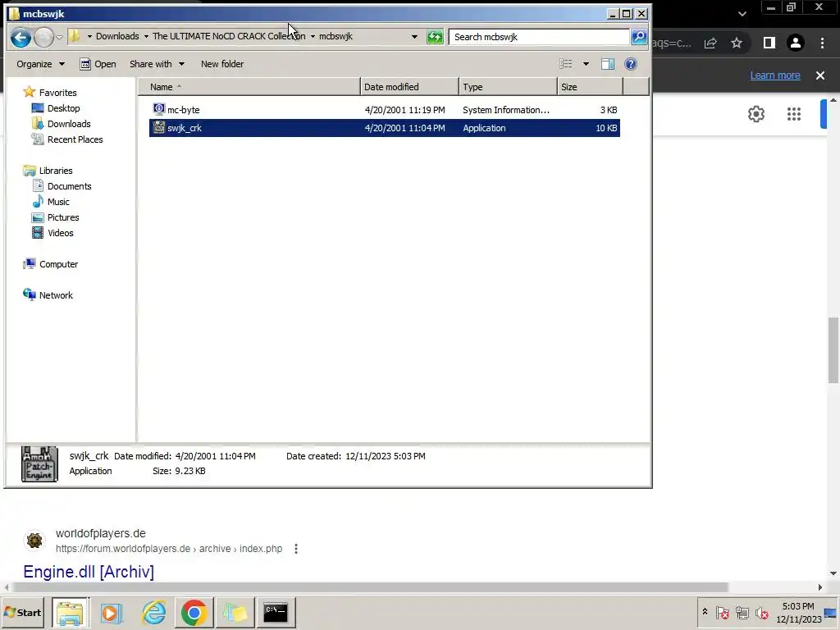
Task: Refresh the folder with green arrows button
Action: click(435, 37)
